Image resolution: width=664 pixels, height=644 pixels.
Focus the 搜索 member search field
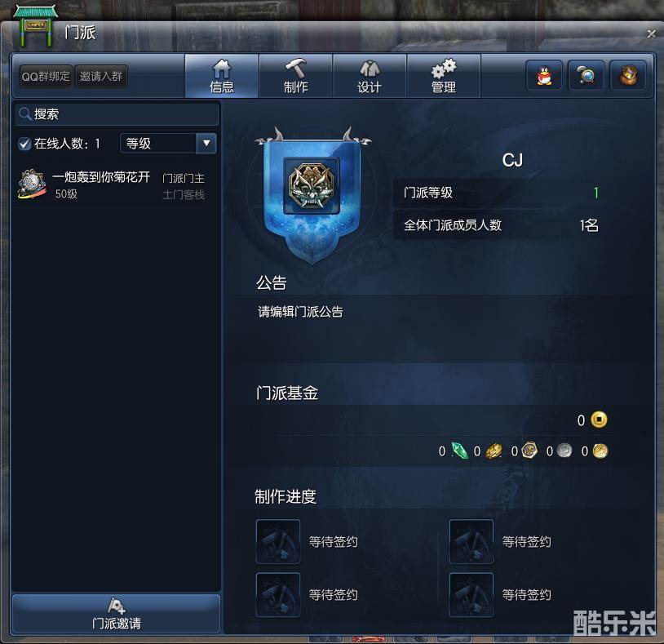(117, 114)
